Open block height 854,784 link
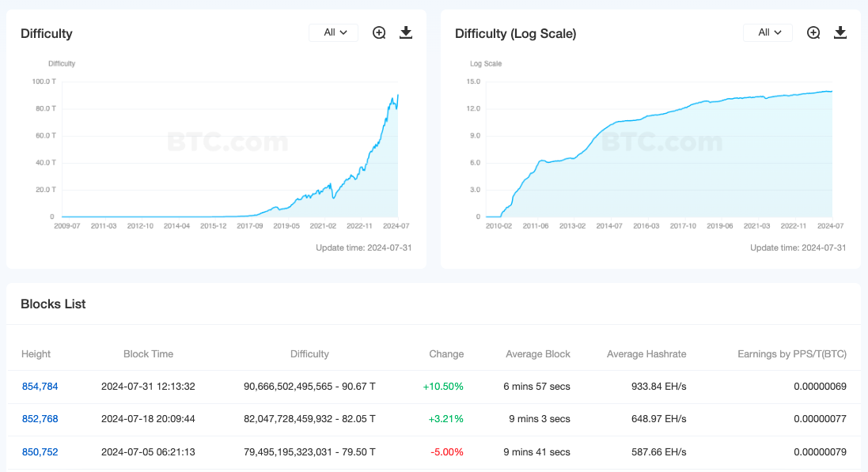Image resolution: width=868 pixels, height=472 pixels. coord(40,387)
